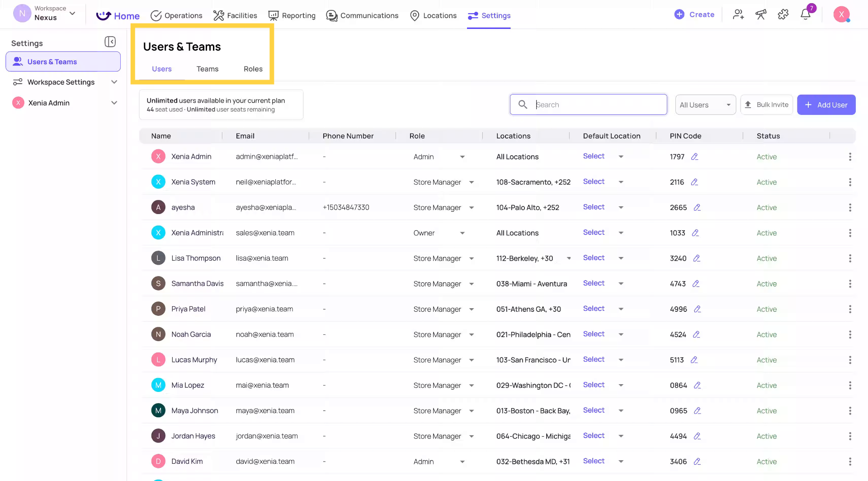This screenshot has height=481, width=868.
Task: Open role dropdown for Lisa Thompson
Action: click(443, 258)
